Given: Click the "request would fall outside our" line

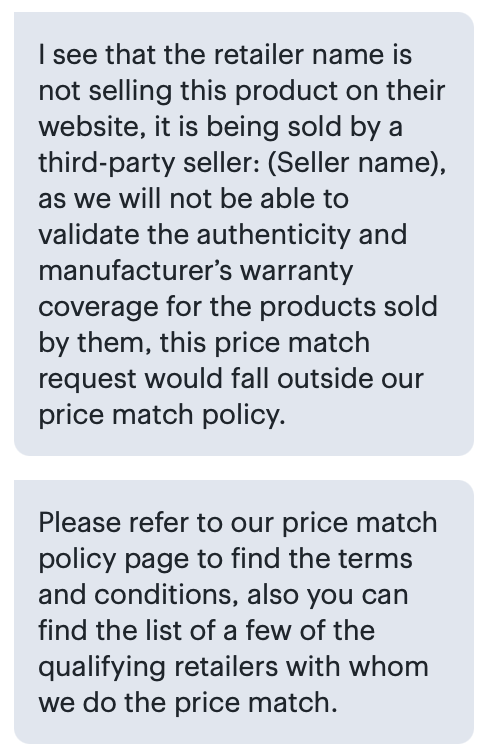Looking at the screenshot, I should tap(231, 378).
